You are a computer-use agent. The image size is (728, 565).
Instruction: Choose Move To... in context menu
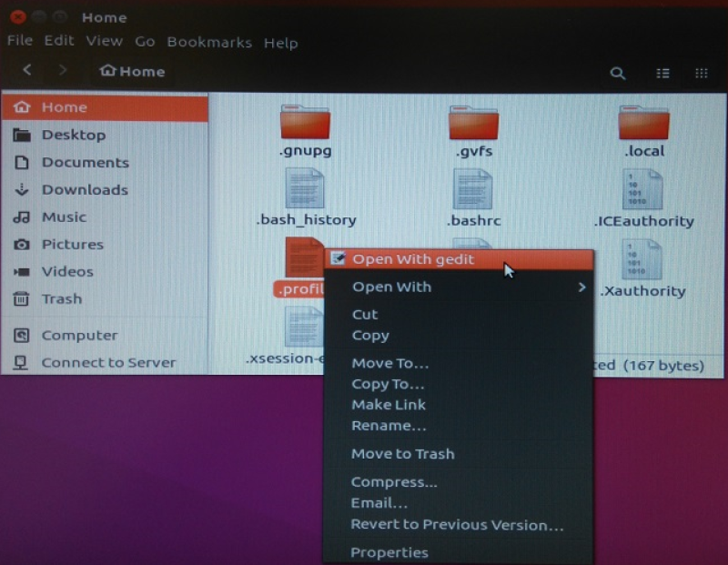pyautogui.click(x=459, y=363)
